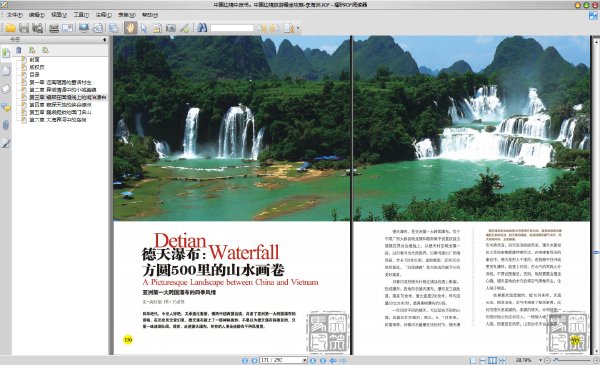Click the select-text tool icon
Viewport: 600px width, 365px height.
157,28
